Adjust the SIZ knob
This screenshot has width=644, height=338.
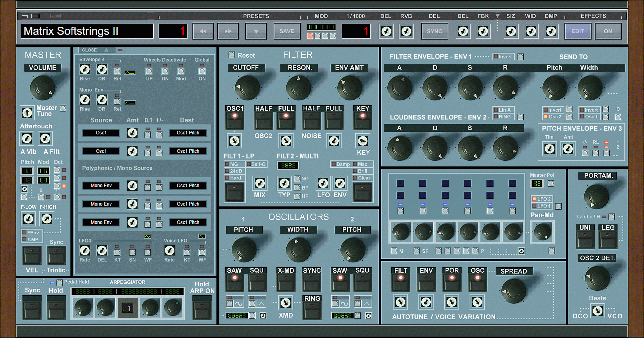tap(511, 31)
